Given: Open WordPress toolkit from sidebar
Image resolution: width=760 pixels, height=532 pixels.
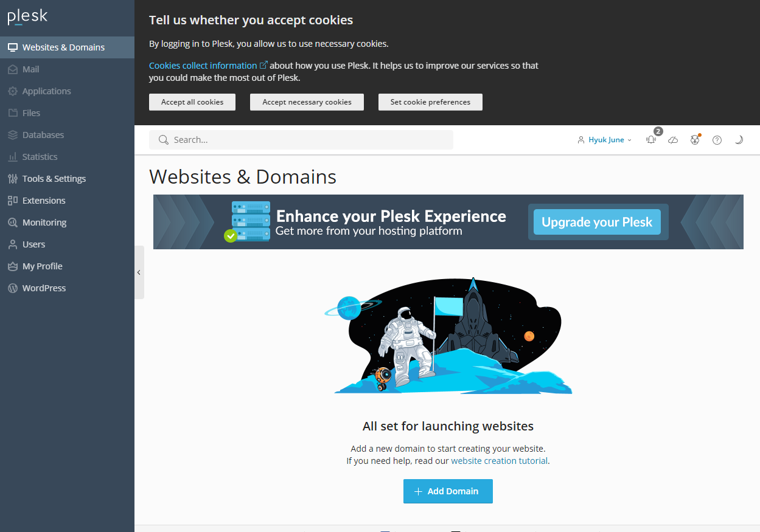Looking at the screenshot, I should [67, 288].
